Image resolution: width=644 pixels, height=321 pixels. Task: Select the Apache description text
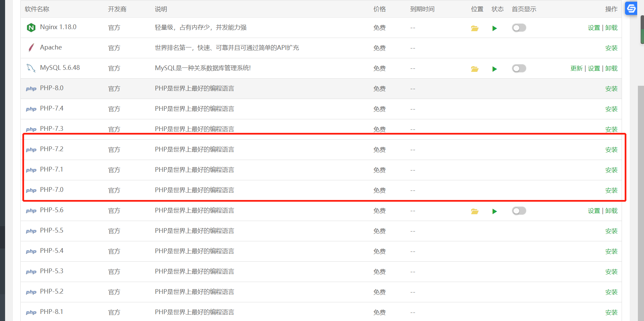[227, 48]
